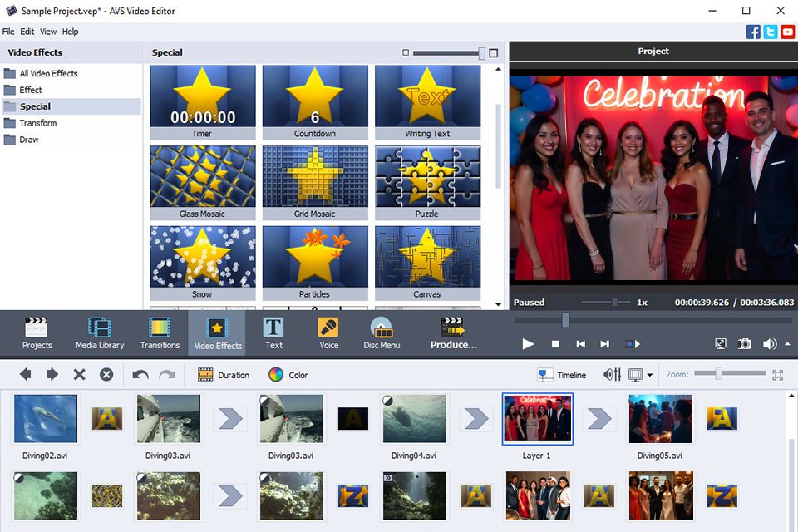
Task: Open the Voice recording tool
Action: tap(328, 332)
